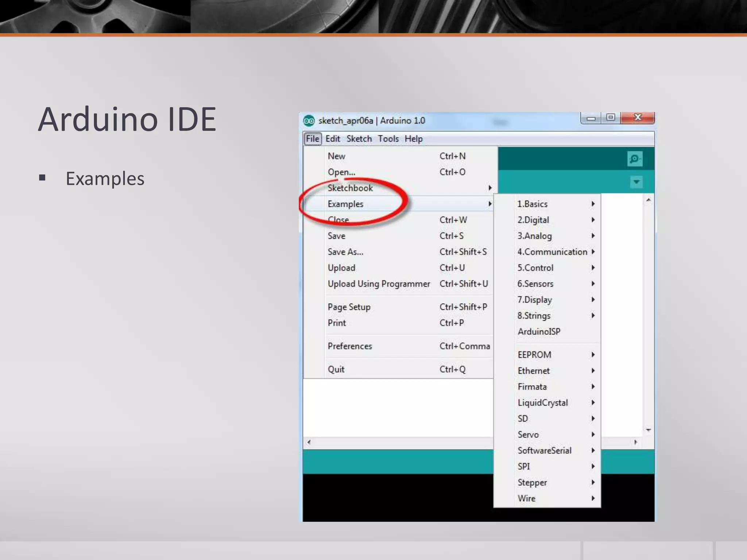The image size is (747, 560).
Task: Open the Serial Monitor magnifier icon
Action: [x=635, y=159]
